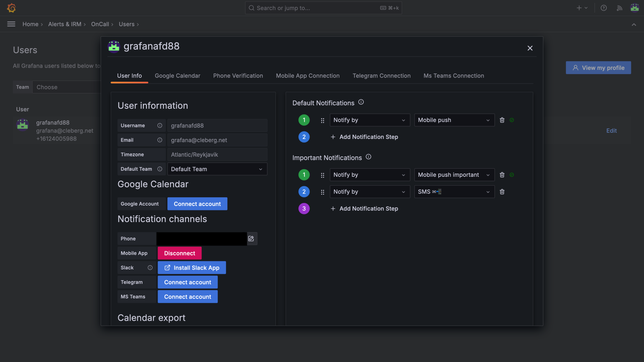
Task: Open the hamburger navigation menu
Action: tap(11, 24)
